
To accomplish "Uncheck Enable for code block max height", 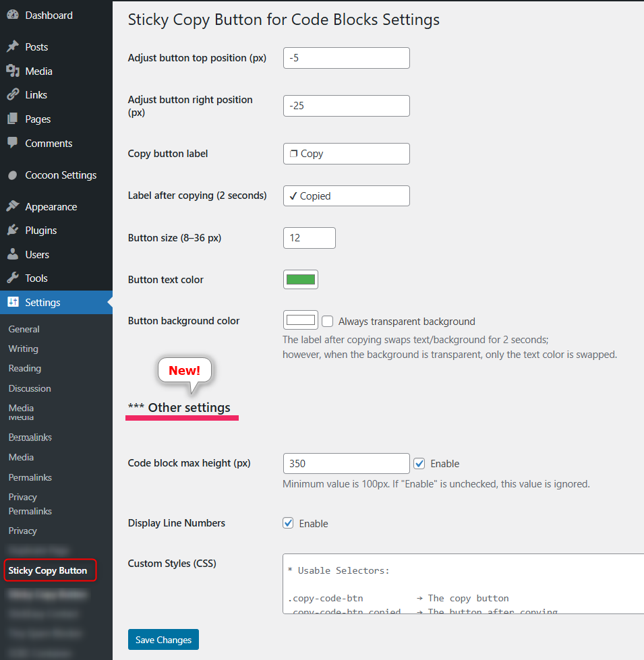I will [x=419, y=463].
